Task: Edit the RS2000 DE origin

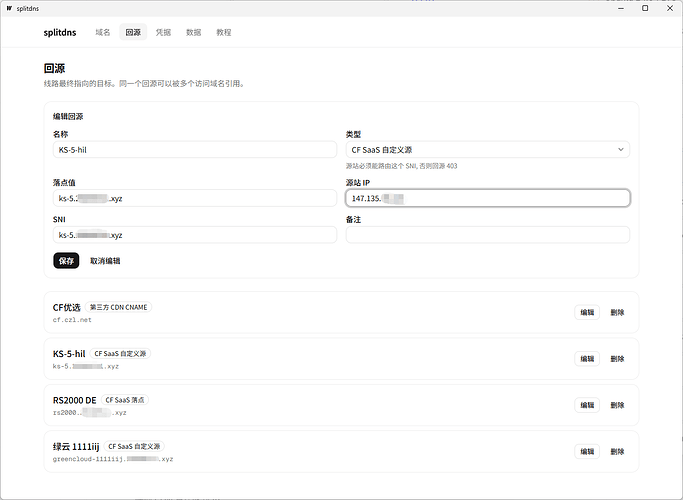Action: 587,405
